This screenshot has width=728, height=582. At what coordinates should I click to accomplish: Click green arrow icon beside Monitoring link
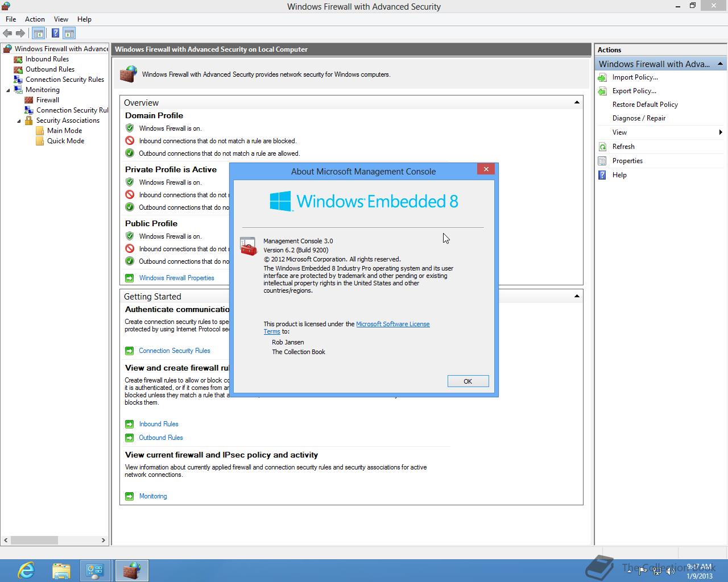click(x=129, y=496)
